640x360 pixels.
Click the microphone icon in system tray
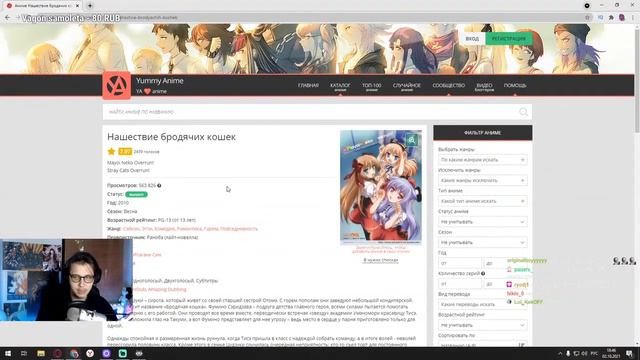point(568,353)
